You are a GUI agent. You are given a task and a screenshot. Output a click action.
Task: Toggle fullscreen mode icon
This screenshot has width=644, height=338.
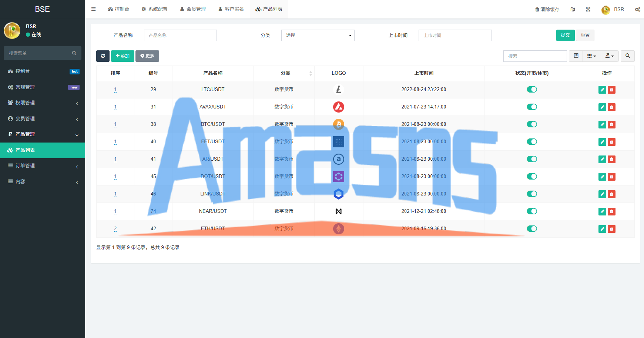point(588,9)
